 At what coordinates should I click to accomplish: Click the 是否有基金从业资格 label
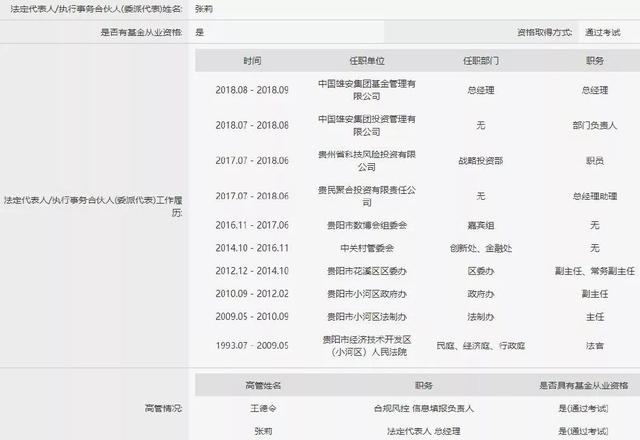coord(141,32)
